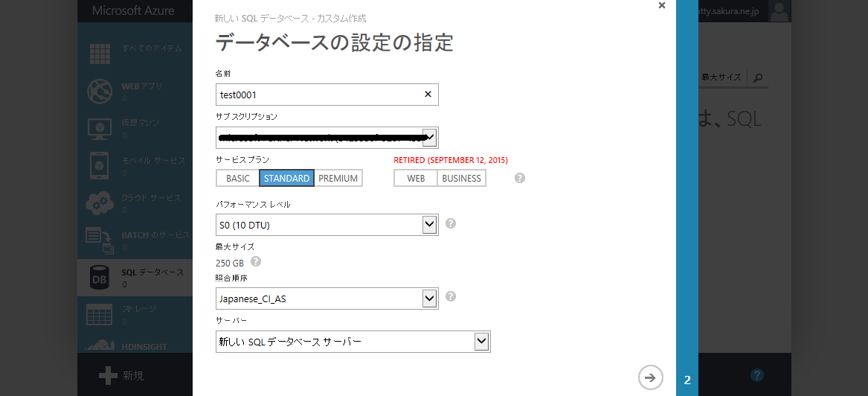The width and height of the screenshot is (868, 396).
Task: Click the next arrow button in dialog
Action: point(651,377)
